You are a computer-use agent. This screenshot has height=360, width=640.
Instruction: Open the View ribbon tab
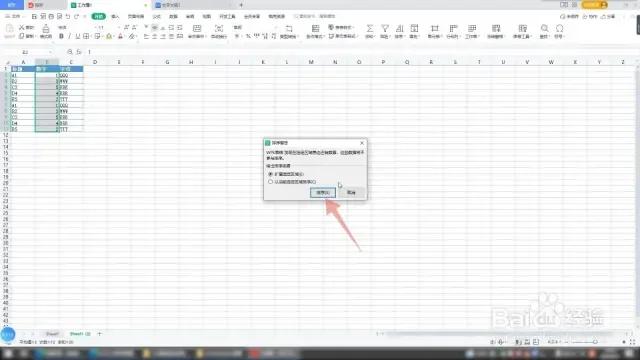coord(207,16)
